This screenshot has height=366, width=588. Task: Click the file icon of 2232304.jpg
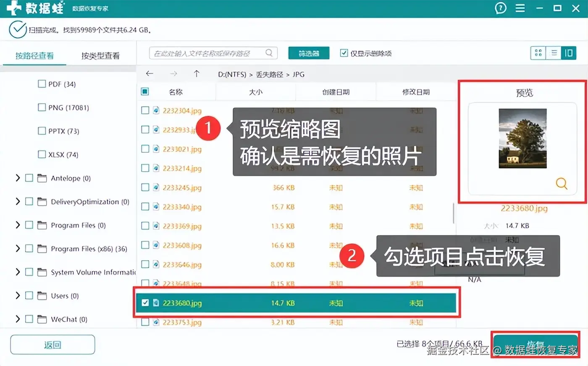[156, 110]
